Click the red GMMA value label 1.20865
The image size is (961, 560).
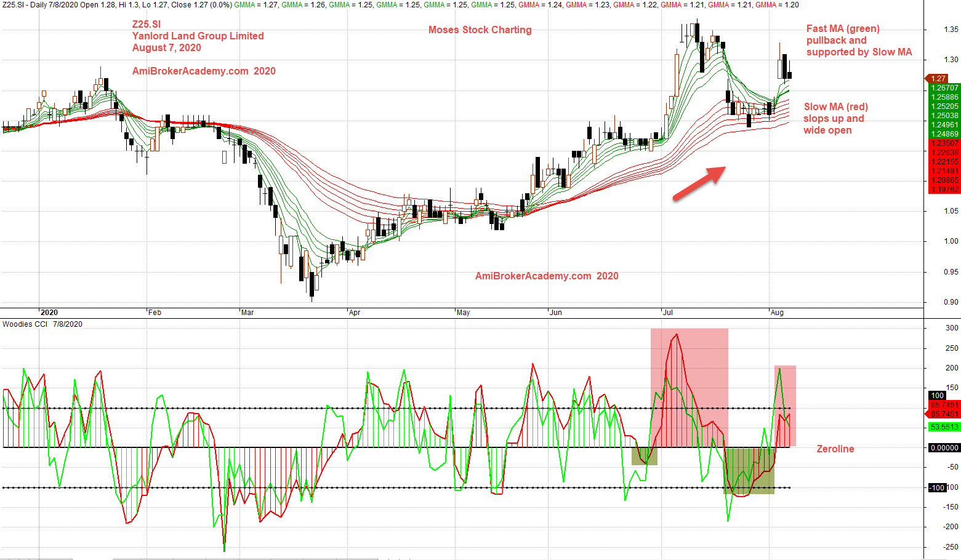point(944,180)
